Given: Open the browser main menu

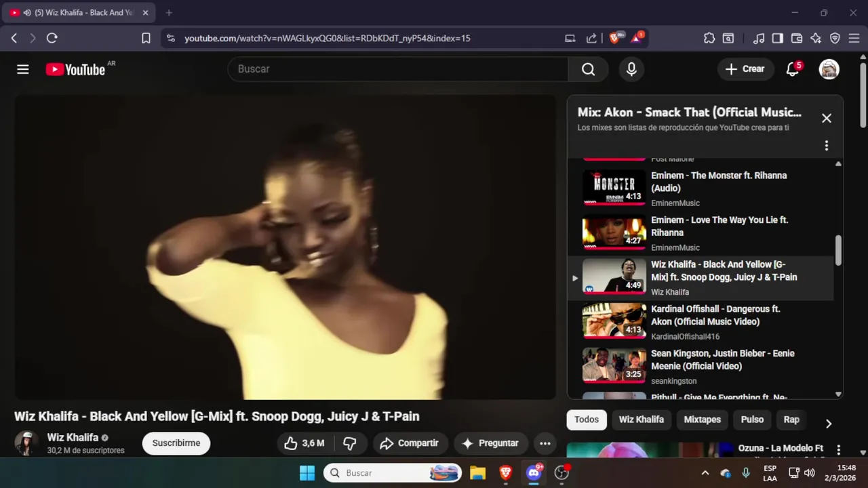Looking at the screenshot, I should coord(854,39).
